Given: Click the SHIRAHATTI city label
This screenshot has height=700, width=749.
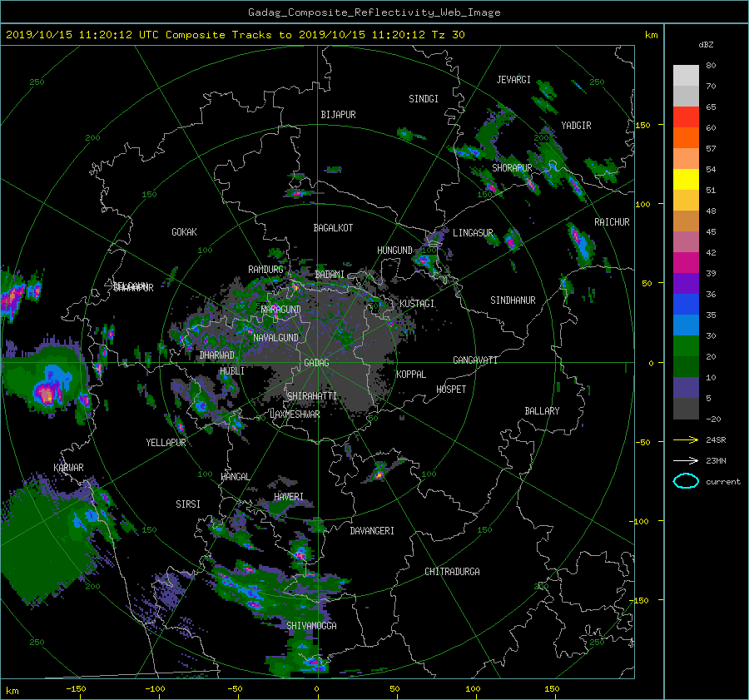Looking at the screenshot, I should pyautogui.click(x=312, y=396).
